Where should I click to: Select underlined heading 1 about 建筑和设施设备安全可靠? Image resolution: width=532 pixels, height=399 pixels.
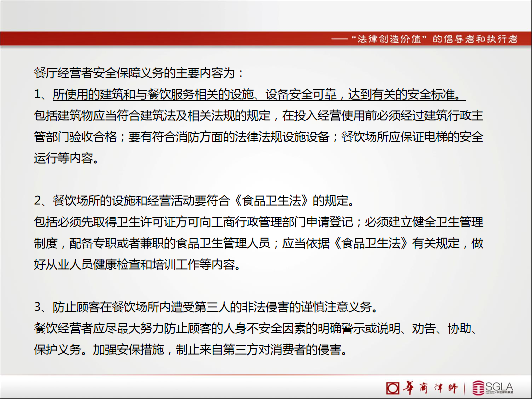pos(259,94)
